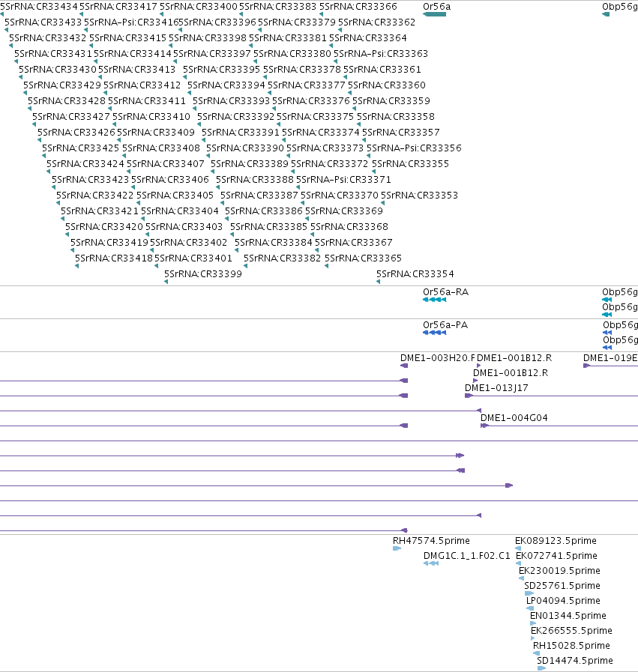The height and width of the screenshot is (672, 638).
Task: Select the DME1-003H20.F feature label
Action: click(438, 358)
